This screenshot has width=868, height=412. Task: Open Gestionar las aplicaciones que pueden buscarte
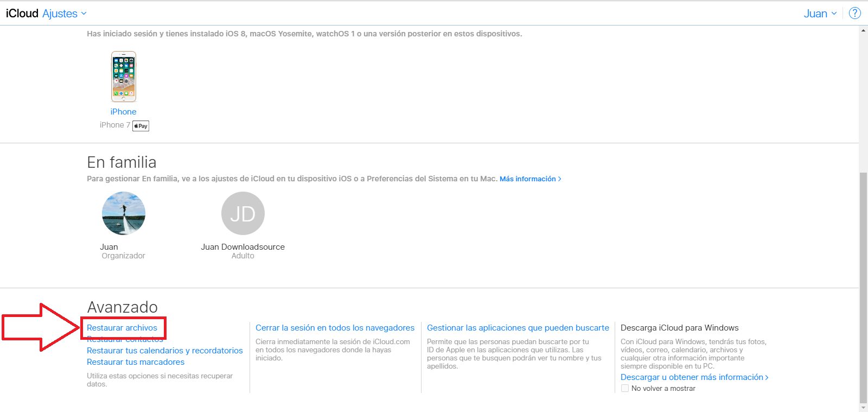point(518,328)
